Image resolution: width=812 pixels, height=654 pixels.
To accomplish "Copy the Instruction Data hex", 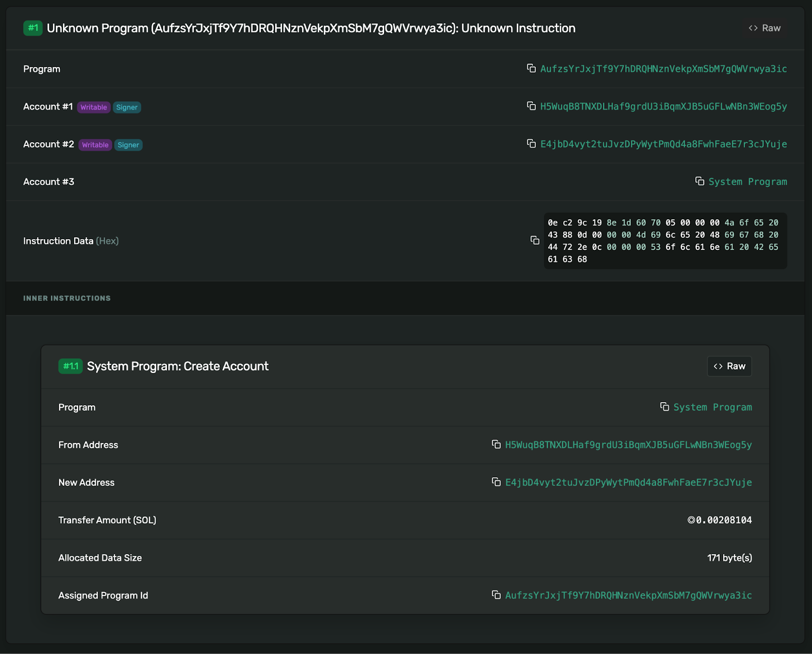I will 535,241.
